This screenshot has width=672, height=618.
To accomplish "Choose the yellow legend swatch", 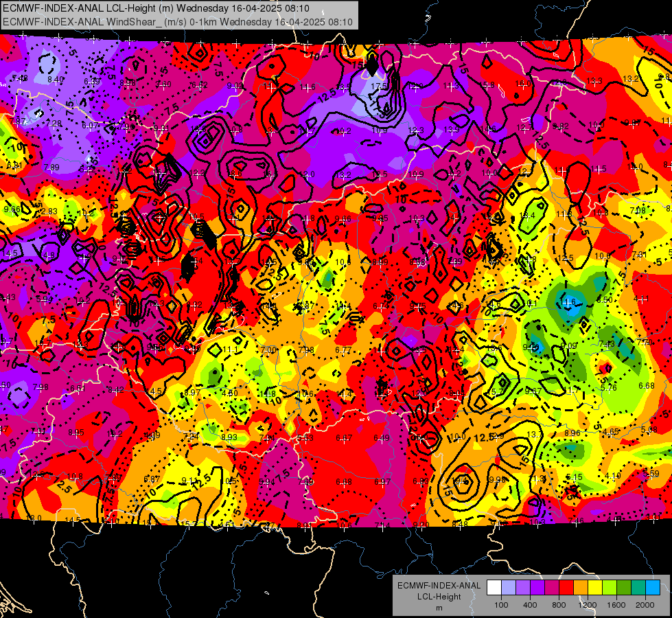I will point(595,588).
